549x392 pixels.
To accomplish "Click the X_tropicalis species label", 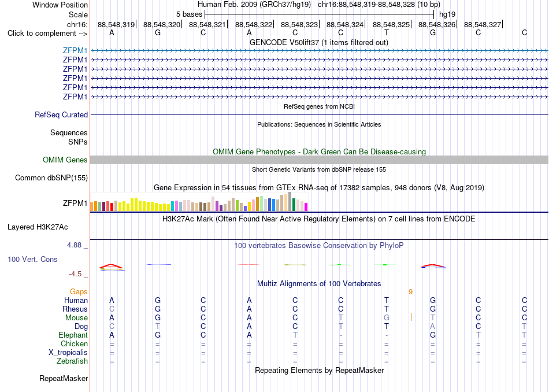I will pyautogui.click(x=68, y=353).
